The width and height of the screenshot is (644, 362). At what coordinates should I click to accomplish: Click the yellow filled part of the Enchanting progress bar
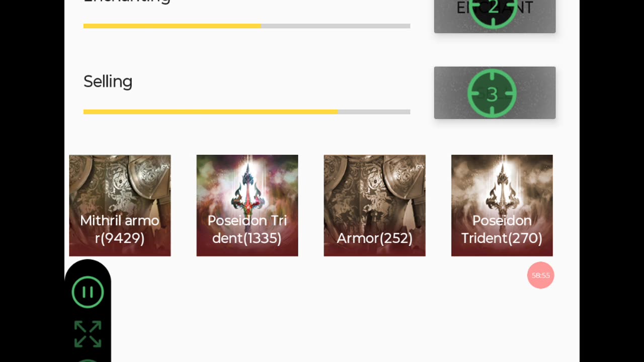click(x=172, y=26)
